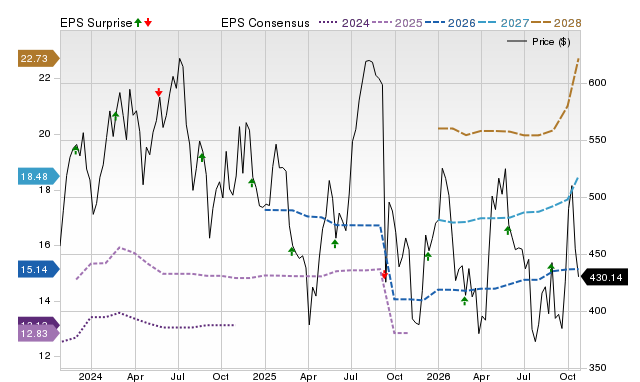This screenshot has height=382, width=640.
Task: Click the 2025 label on time axis
Action: 264,376
